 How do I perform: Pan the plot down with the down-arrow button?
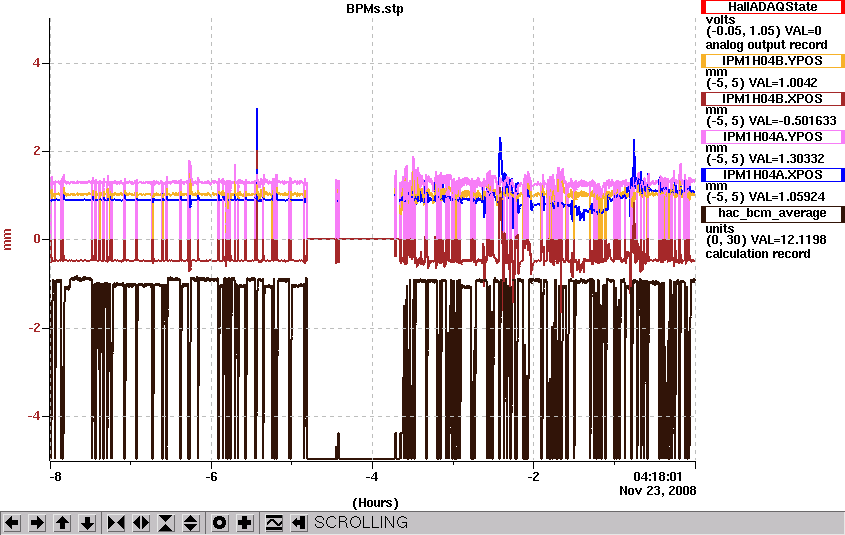point(87,523)
